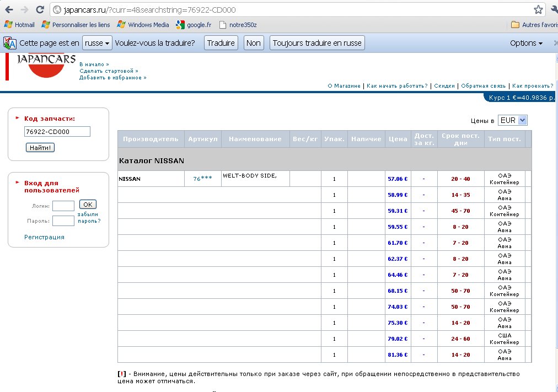Open the Регистрация link
This screenshot has height=392, width=558.
click(44, 237)
